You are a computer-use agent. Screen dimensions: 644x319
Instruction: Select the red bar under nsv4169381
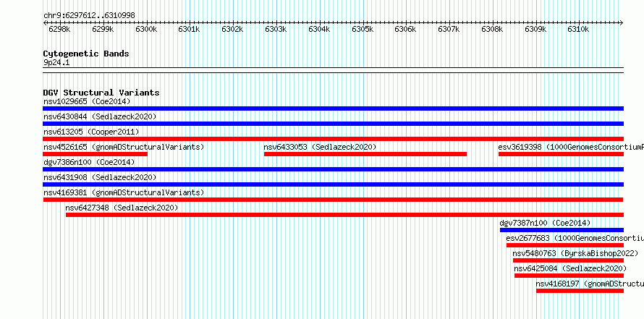tap(333, 200)
